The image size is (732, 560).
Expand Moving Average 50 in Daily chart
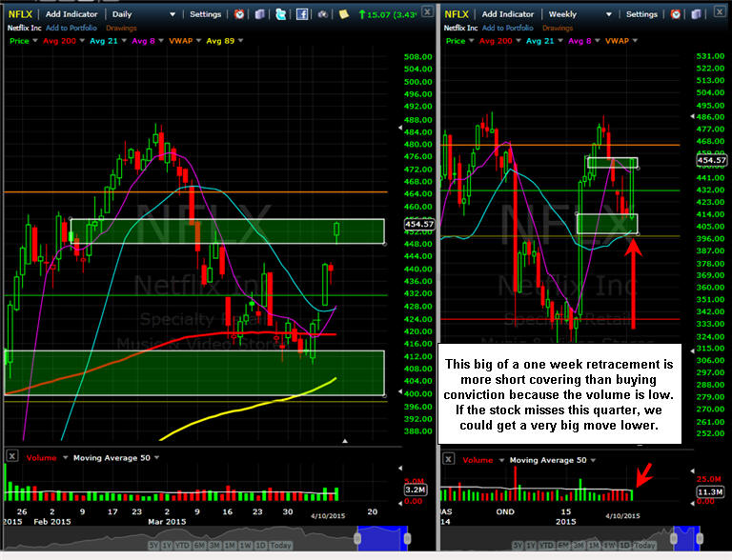click(157, 458)
